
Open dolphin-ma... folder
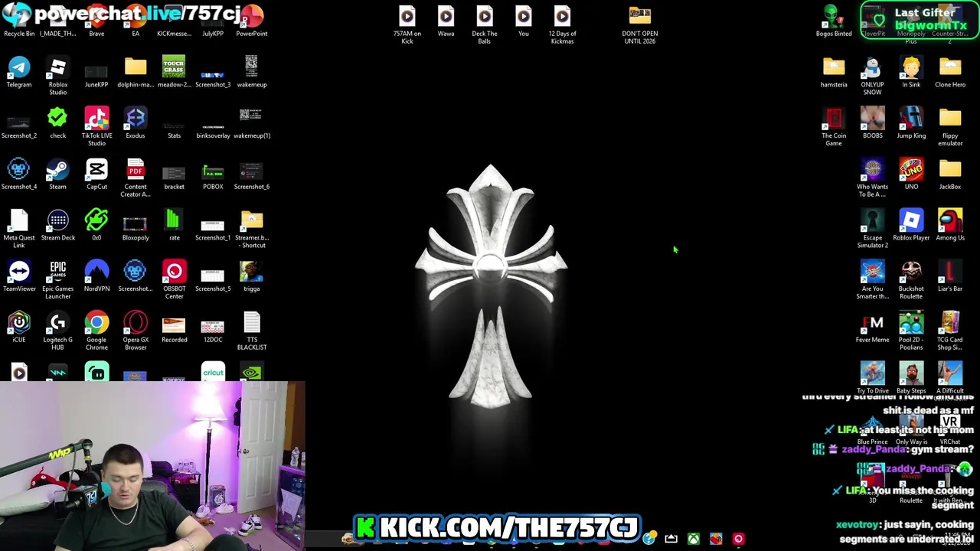pyautogui.click(x=136, y=72)
